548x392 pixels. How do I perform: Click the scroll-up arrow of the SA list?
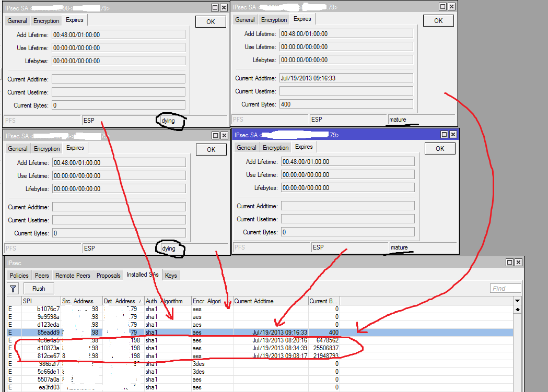(x=518, y=310)
